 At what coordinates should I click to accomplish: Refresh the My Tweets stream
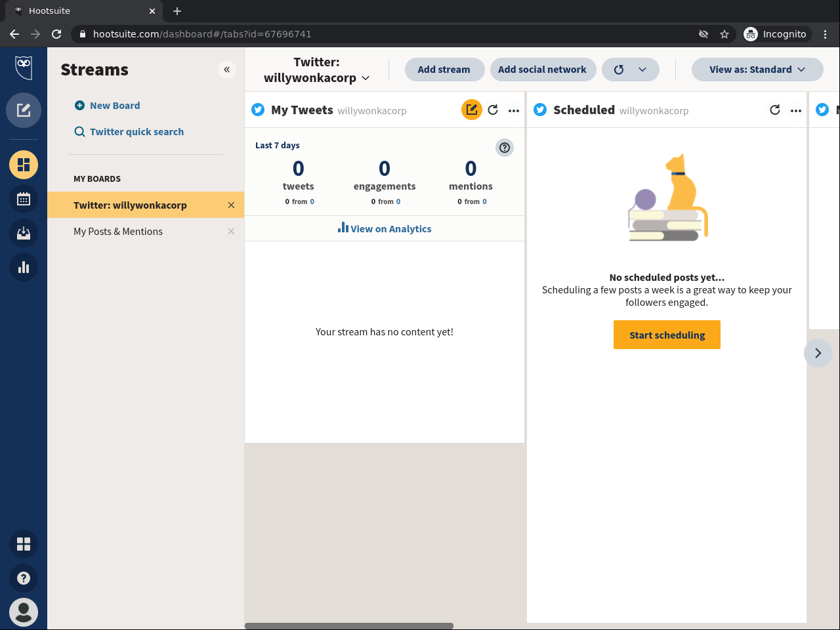(x=493, y=110)
